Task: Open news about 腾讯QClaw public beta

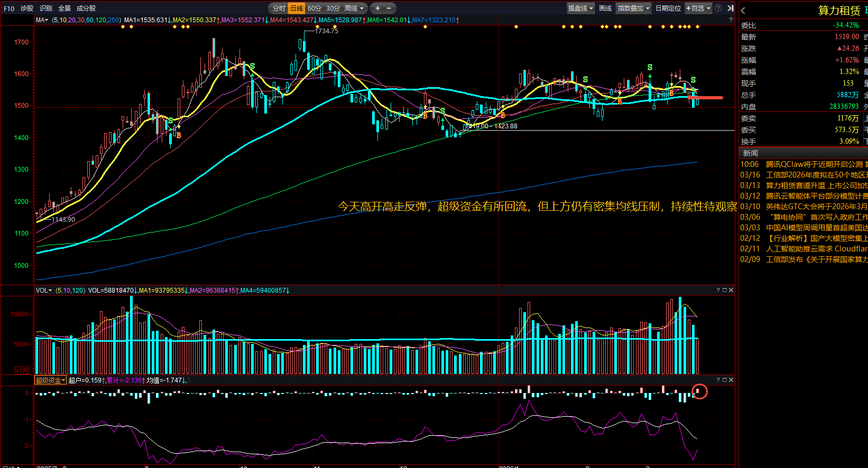Action: click(x=814, y=164)
